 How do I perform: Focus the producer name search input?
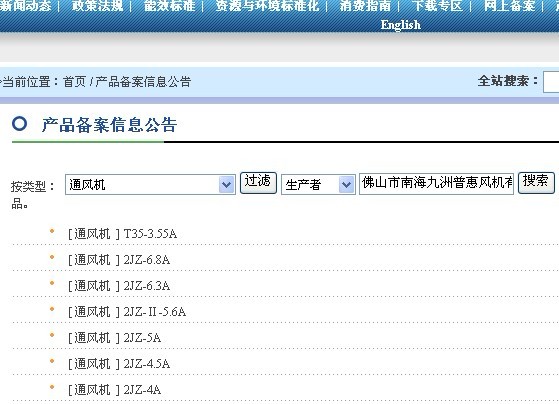(436, 183)
